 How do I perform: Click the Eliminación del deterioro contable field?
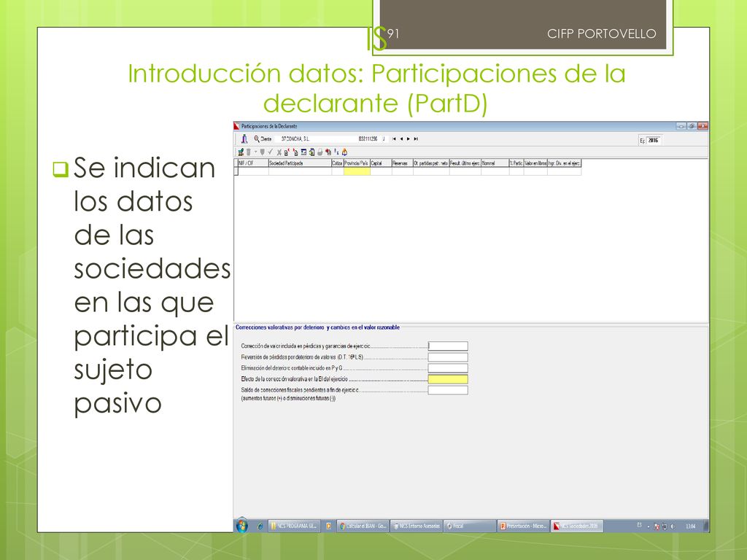pyautogui.click(x=448, y=368)
